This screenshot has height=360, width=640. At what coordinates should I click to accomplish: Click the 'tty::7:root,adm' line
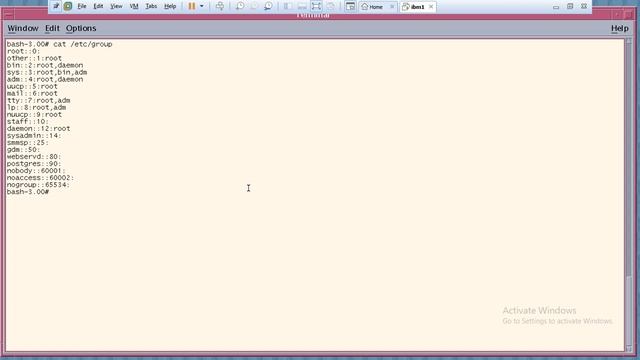(x=38, y=100)
